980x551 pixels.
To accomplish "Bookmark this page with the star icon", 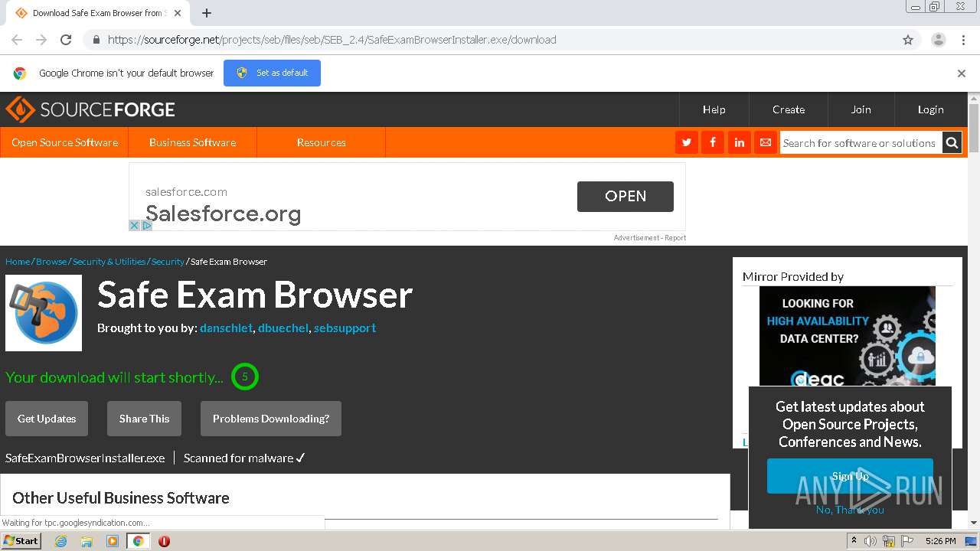I will point(908,40).
